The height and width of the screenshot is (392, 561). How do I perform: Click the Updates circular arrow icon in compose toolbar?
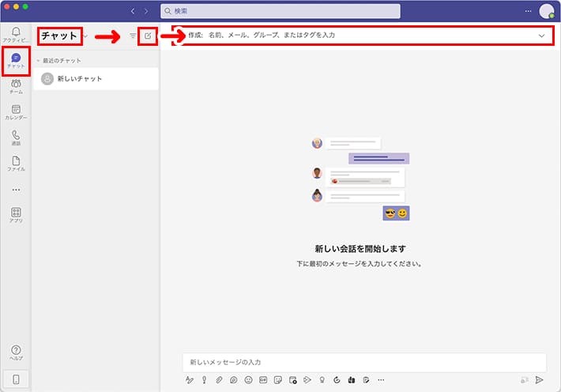(x=337, y=380)
